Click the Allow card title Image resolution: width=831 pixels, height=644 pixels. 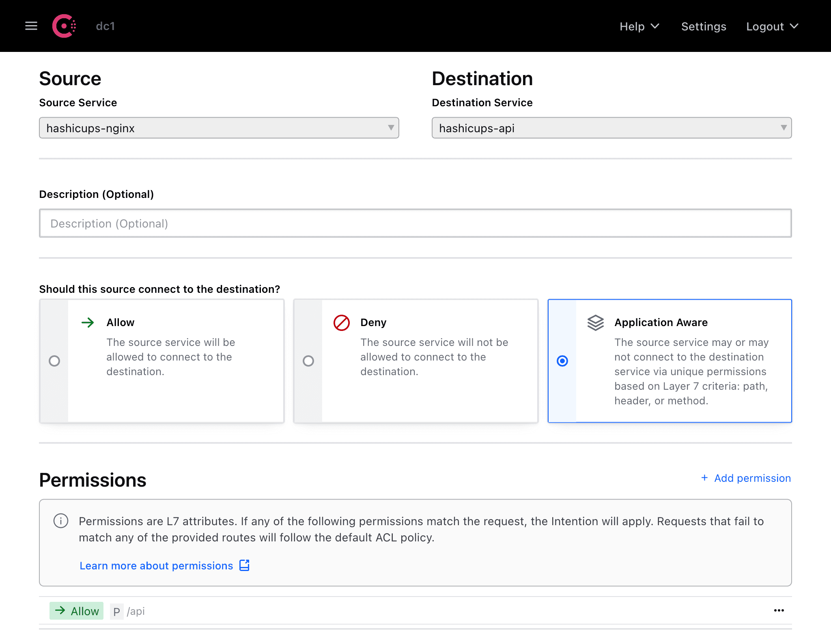121,322
